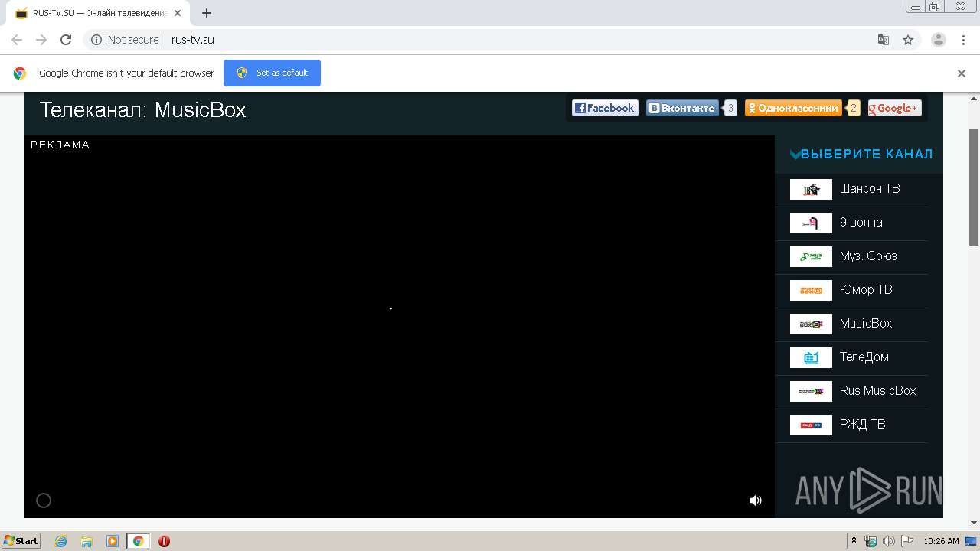Screen dimensions: 980x551
Task: Click the Translate this page icon
Action: 883,40
